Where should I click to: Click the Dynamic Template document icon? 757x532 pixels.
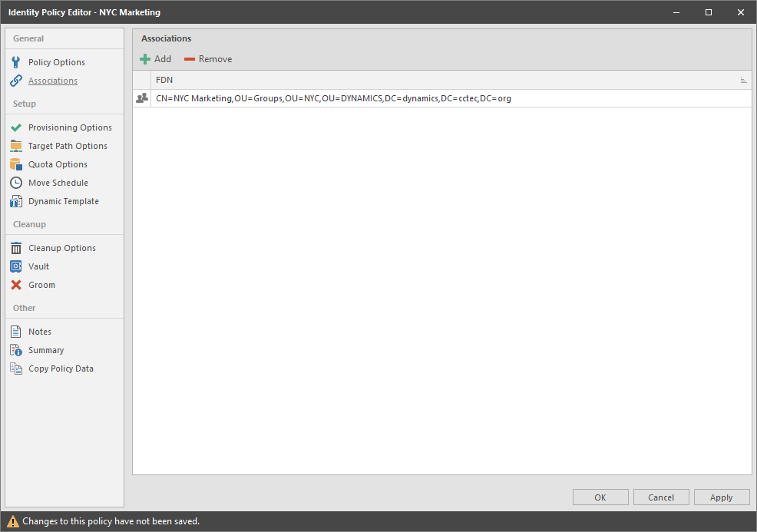pos(16,201)
